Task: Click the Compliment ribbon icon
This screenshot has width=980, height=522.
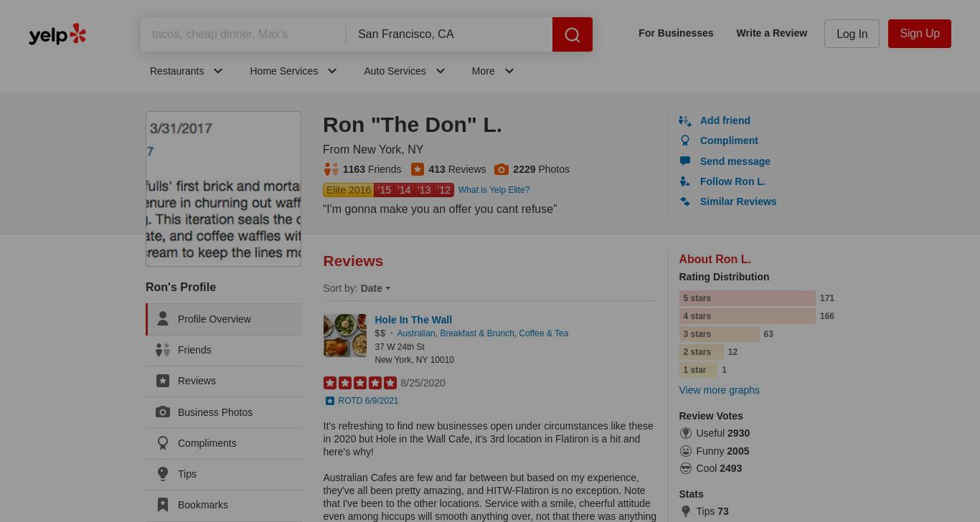Action: click(685, 141)
